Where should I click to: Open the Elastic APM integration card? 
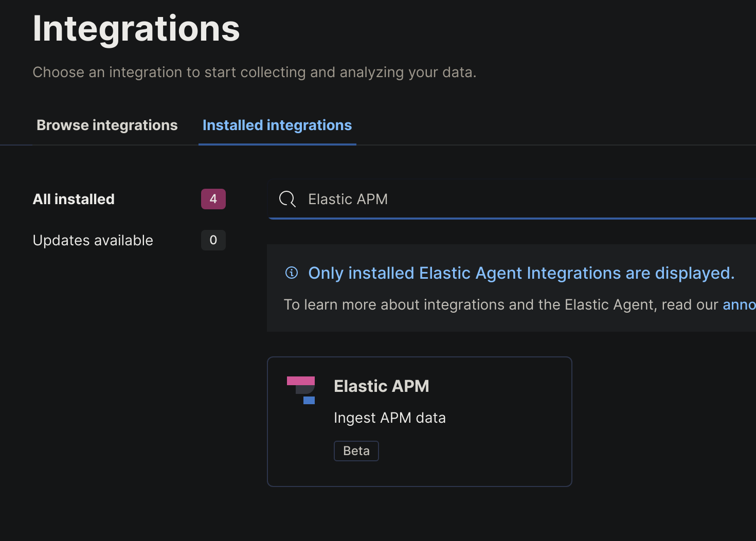coord(419,422)
